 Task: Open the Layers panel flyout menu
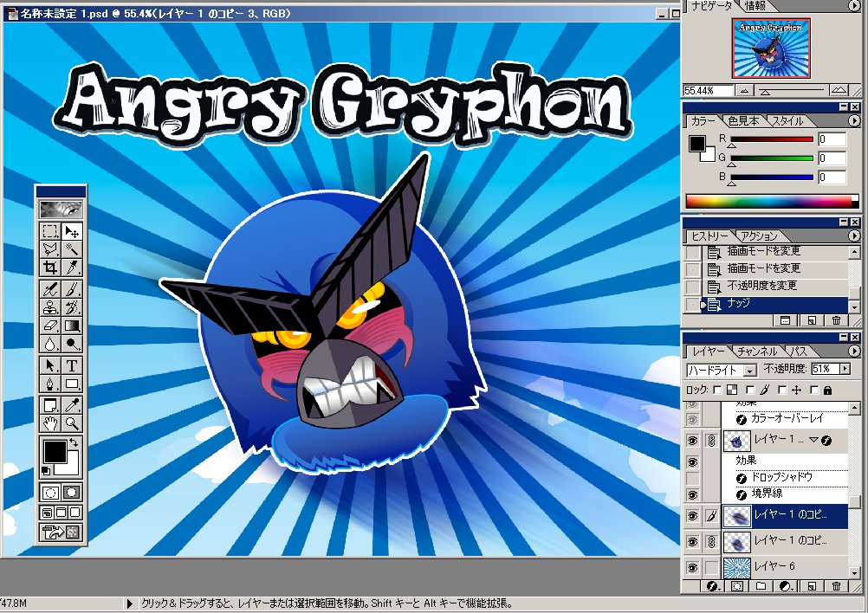pyautogui.click(x=853, y=352)
